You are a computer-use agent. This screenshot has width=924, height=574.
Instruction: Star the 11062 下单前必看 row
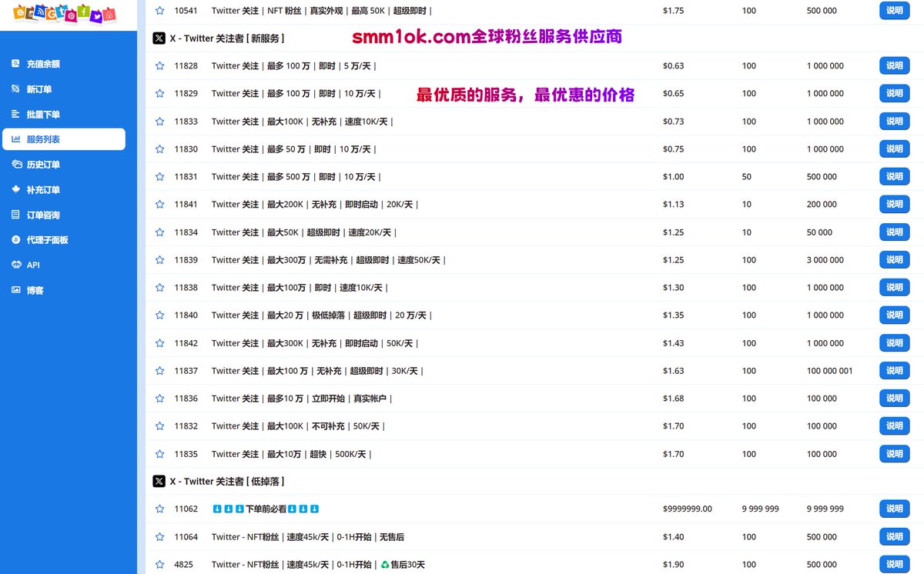pyautogui.click(x=159, y=509)
